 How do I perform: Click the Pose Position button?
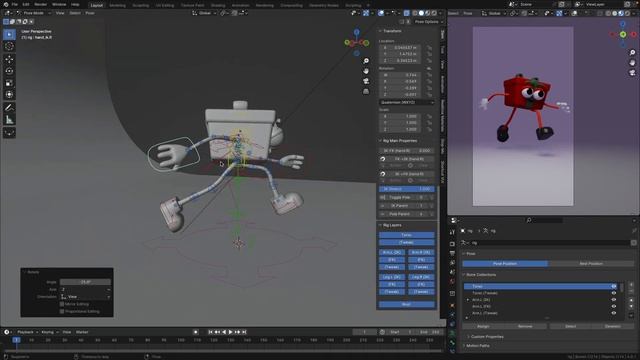coord(505,264)
